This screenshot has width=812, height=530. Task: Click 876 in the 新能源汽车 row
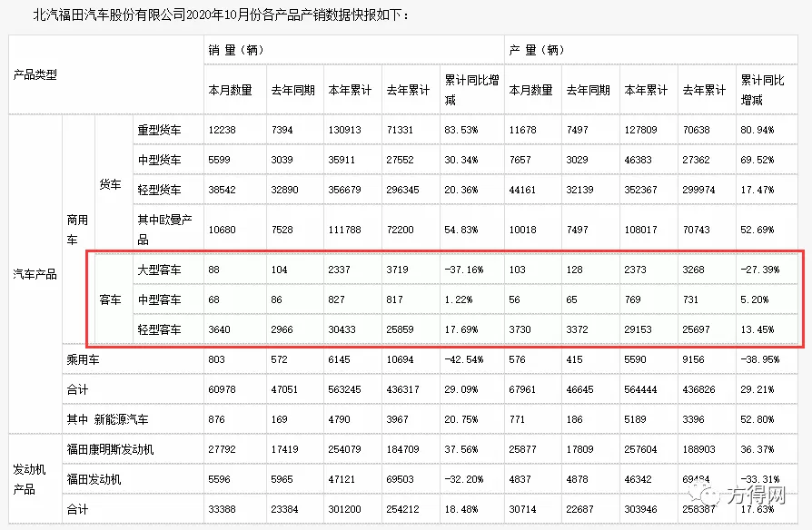click(217, 419)
